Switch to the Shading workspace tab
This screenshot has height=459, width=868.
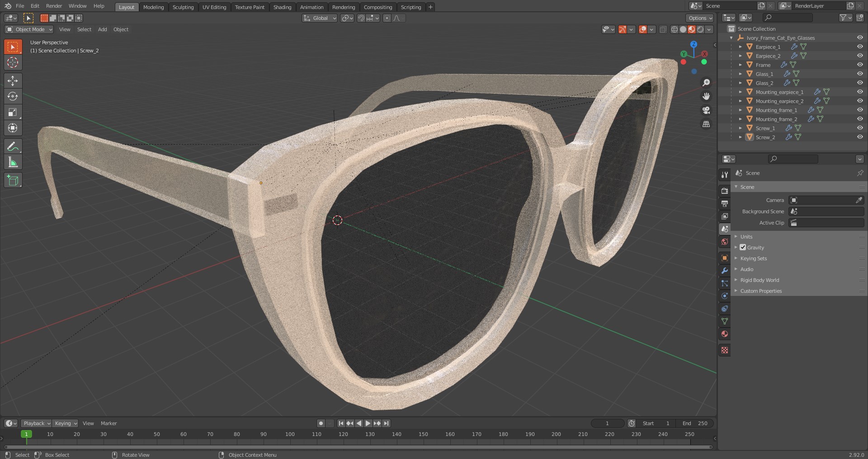[x=282, y=7]
